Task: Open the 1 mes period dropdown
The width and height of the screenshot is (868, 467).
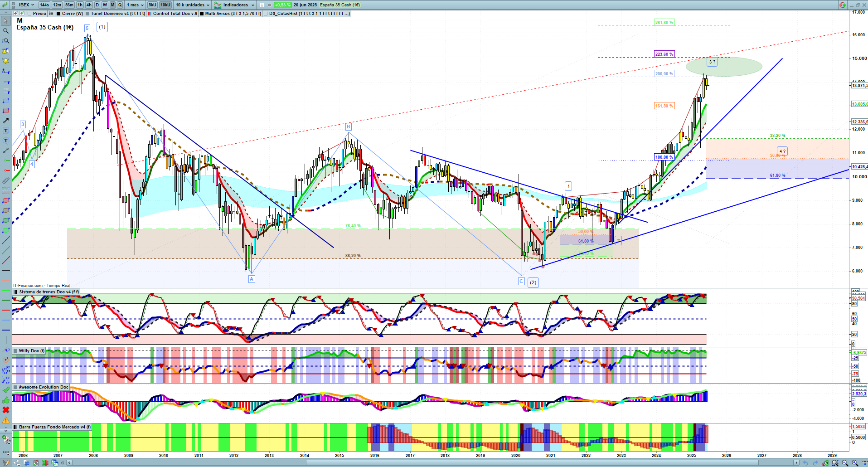Action: 135,5
